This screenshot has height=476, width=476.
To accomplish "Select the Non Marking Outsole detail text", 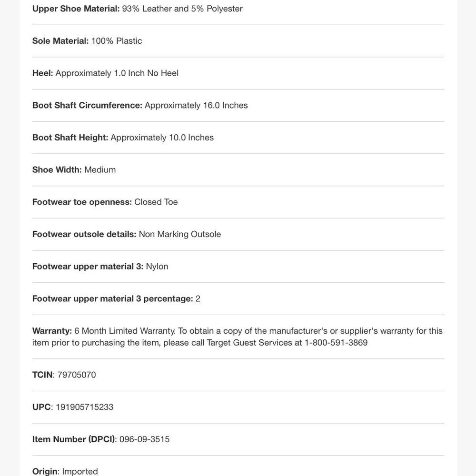I will tap(180, 234).
